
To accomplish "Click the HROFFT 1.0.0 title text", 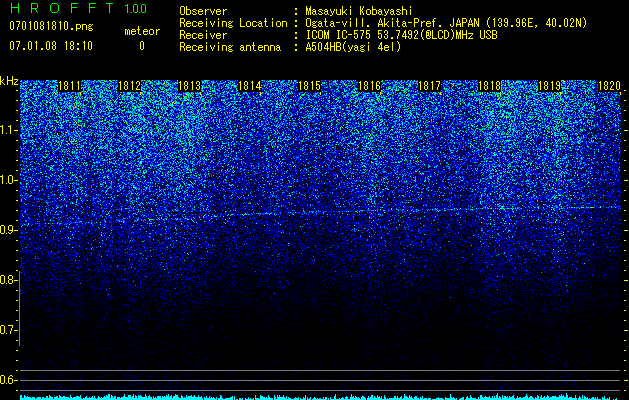I will pos(79,8).
